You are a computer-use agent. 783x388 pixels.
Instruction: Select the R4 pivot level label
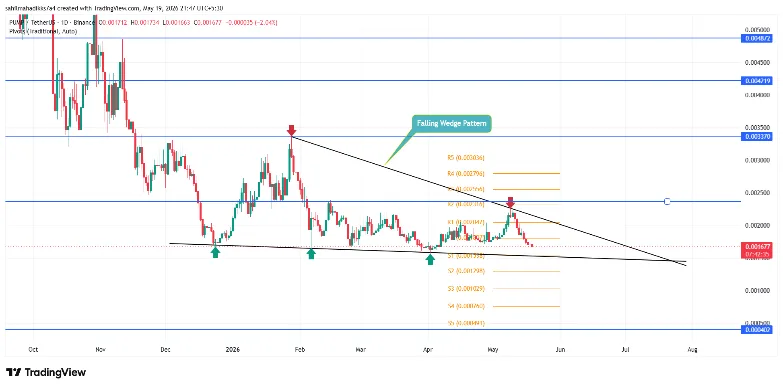[465, 173]
